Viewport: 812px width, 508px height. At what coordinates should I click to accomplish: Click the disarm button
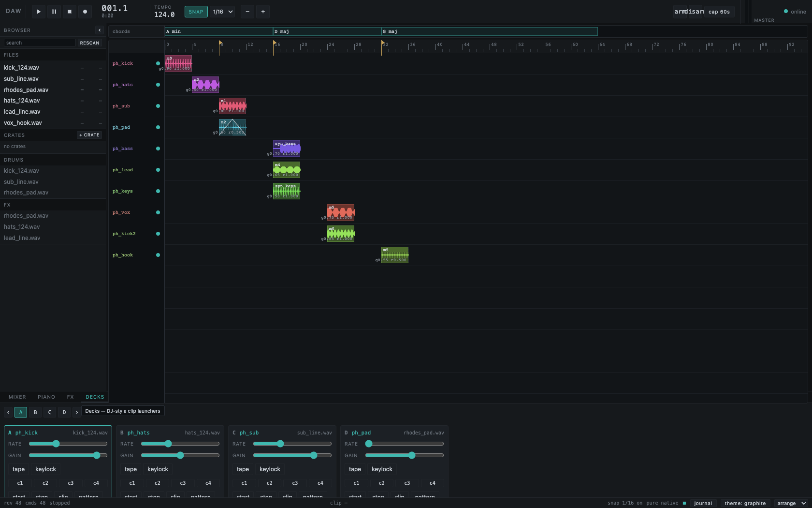pos(696,12)
